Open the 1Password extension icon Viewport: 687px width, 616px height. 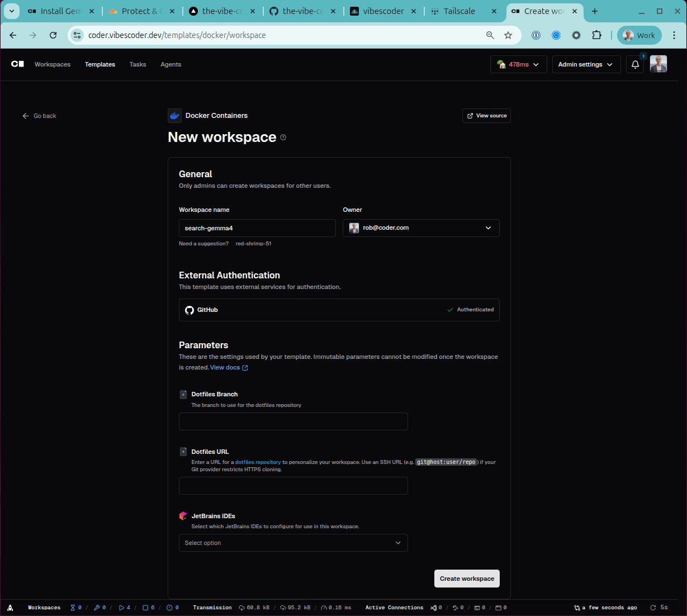[536, 35]
